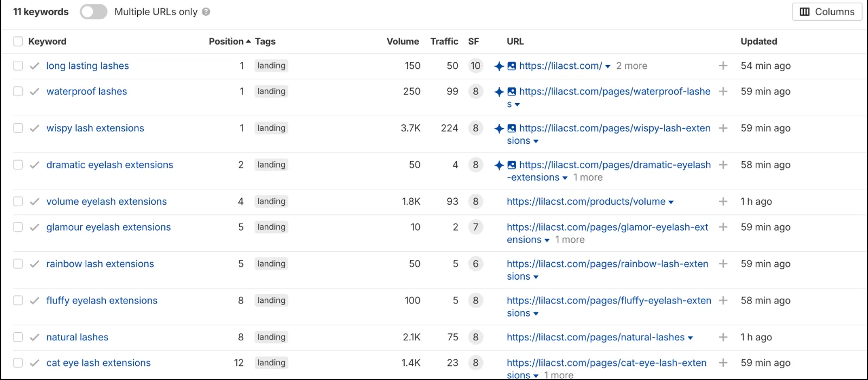Click the plus icon for fluffy eyelash extensions row

(x=723, y=300)
